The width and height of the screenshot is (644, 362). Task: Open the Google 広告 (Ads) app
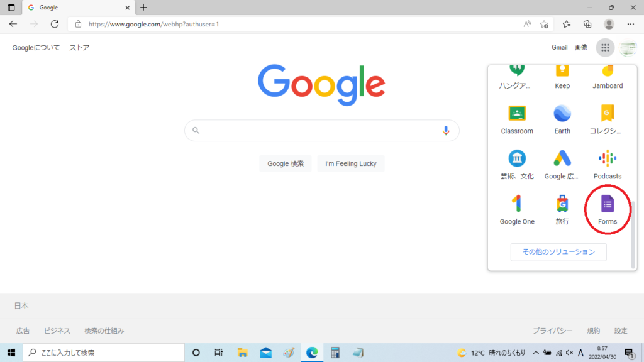(x=562, y=165)
